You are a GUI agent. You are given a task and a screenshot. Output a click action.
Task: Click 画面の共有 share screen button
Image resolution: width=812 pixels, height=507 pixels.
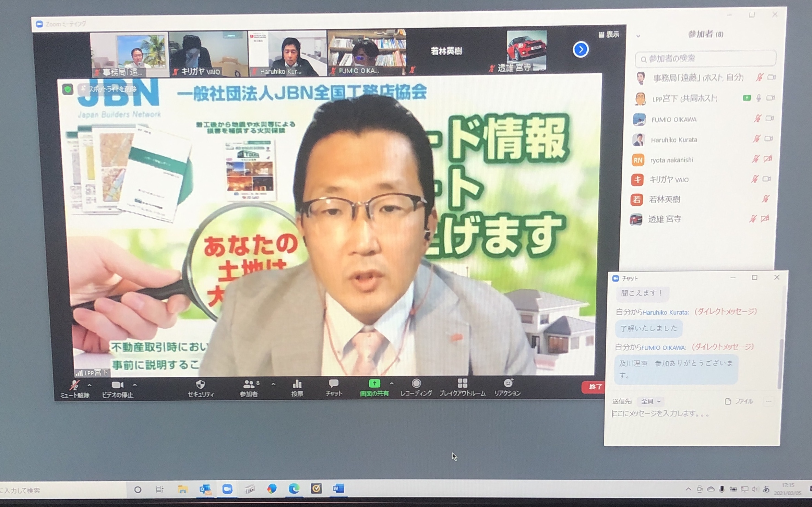[374, 388]
